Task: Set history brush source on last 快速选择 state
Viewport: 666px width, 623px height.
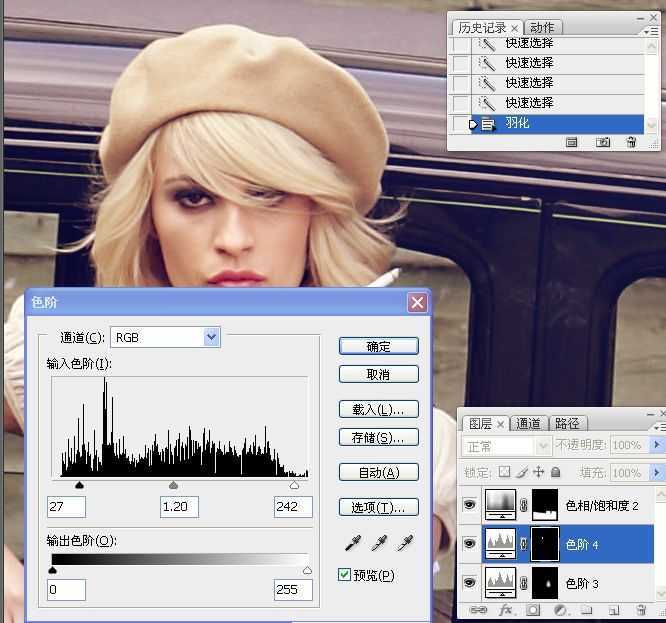Action: 461,103
